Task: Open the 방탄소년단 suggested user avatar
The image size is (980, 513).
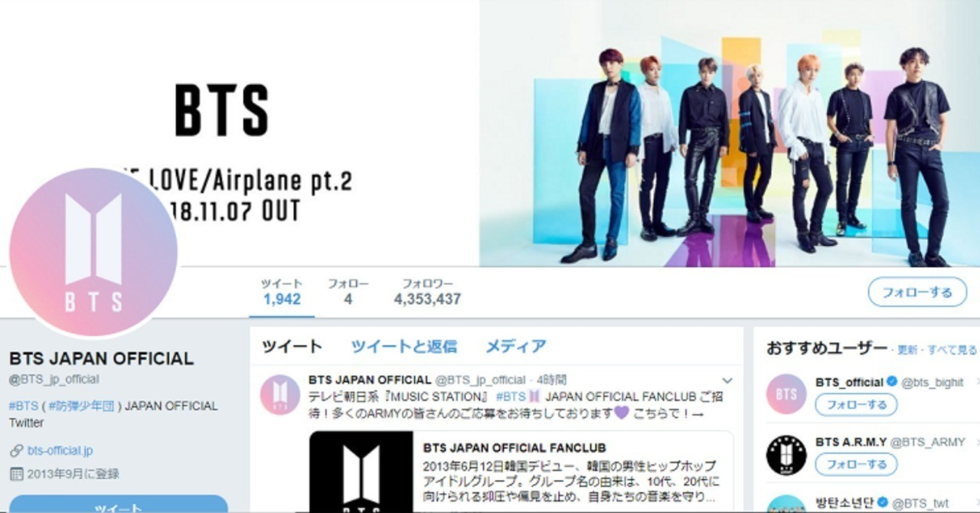Action: 786,505
